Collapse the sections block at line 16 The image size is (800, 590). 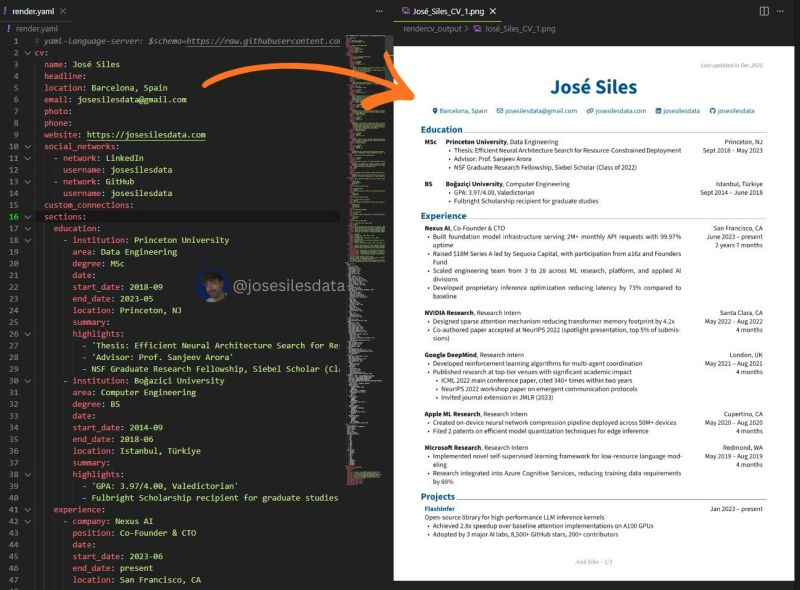coord(28,217)
